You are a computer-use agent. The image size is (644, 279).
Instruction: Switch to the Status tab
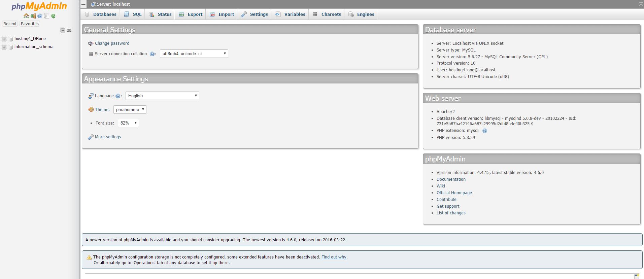[x=160, y=14]
